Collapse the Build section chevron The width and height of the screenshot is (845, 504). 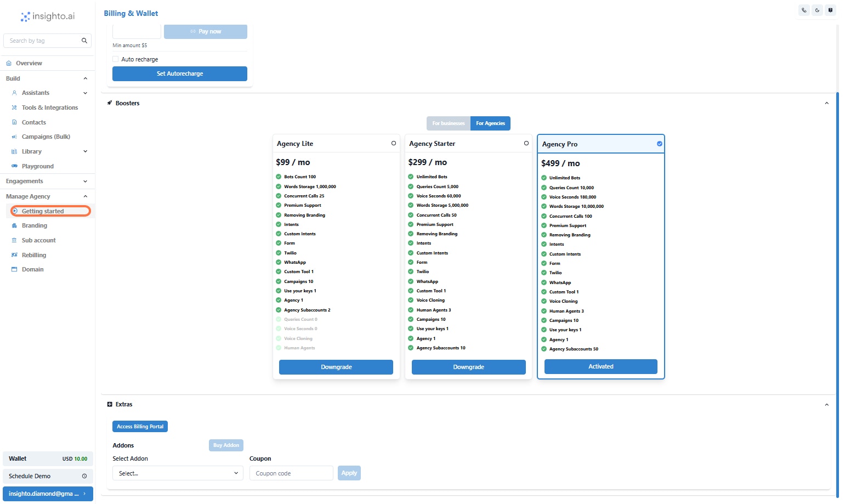[85, 78]
